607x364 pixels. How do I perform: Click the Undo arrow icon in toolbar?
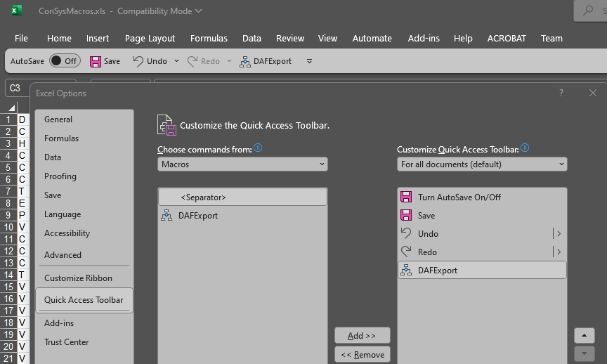click(138, 61)
